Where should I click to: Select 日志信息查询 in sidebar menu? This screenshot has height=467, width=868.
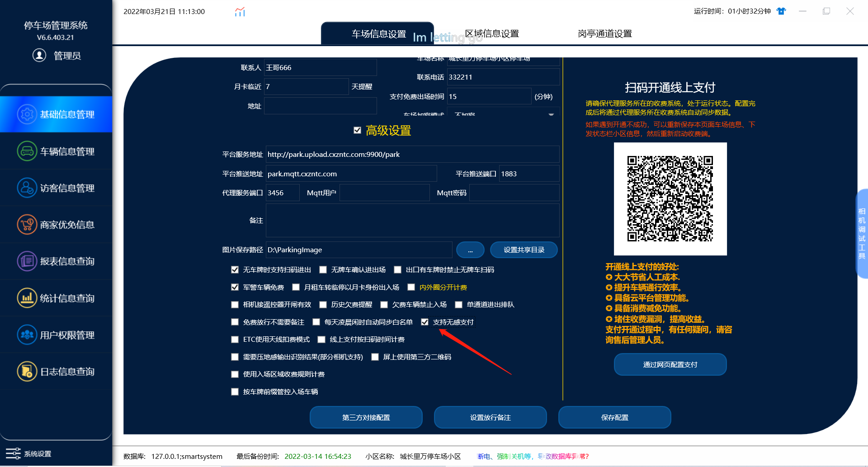click(x=56, y=371)
